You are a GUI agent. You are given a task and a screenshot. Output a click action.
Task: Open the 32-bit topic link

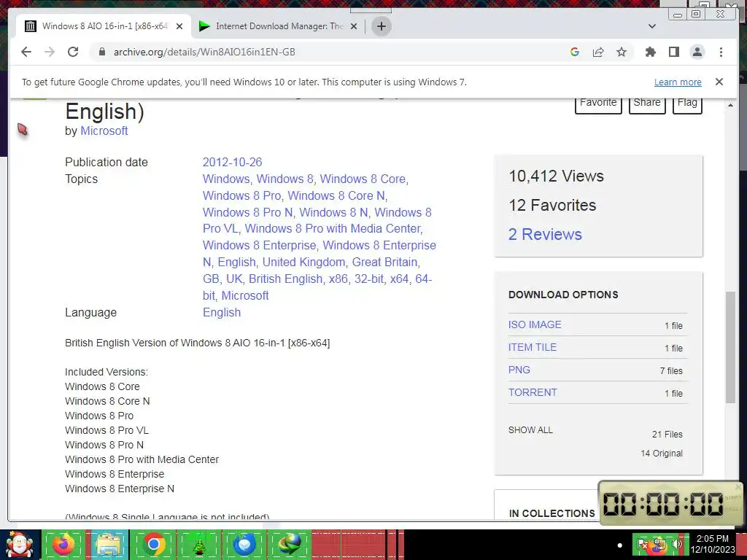[x=368, y=279]
